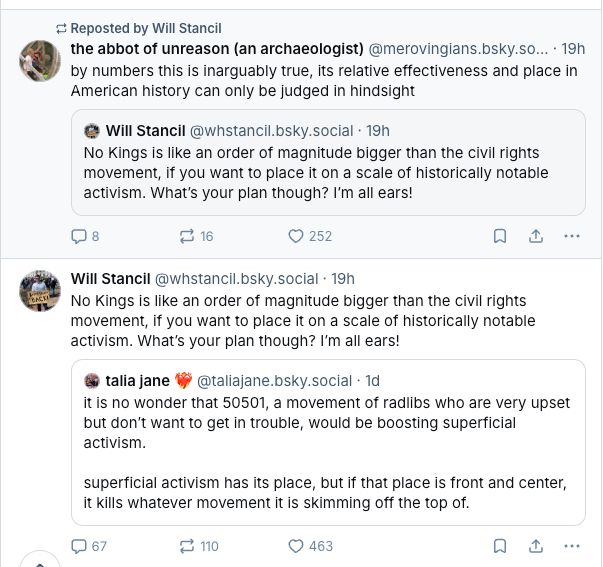Viewport: 603px width, 567px height.
Task: Reply to Will Stancil's post with 67 replies
Action: pos(79,546)
